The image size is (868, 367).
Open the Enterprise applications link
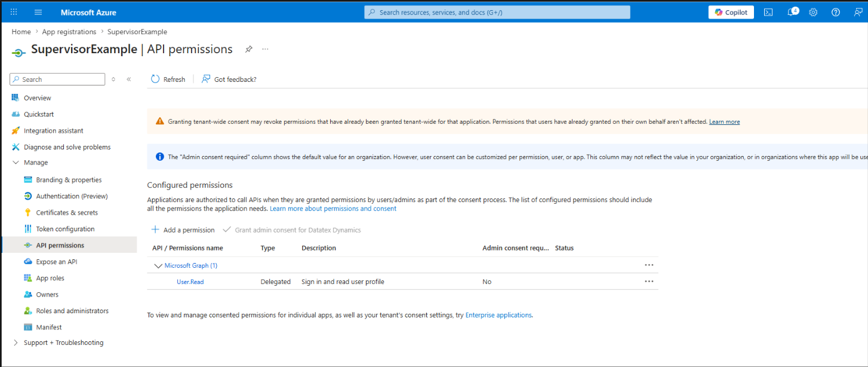[498, 315]
